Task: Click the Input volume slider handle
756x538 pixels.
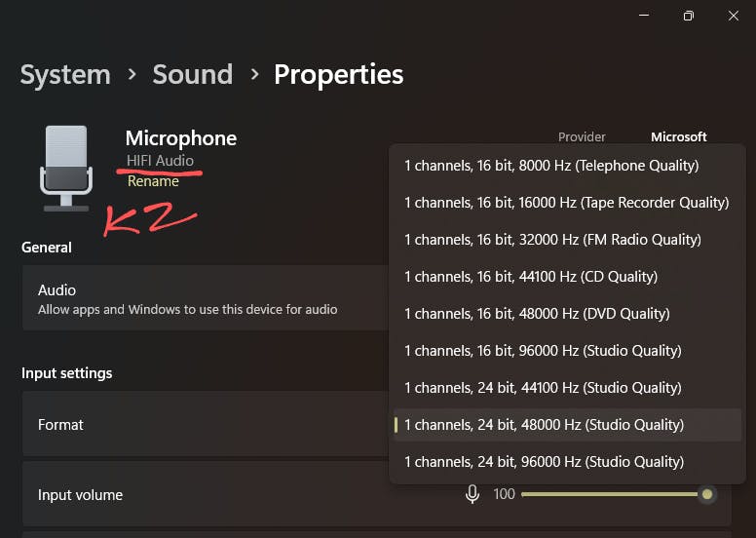Action: tap(707, 494)
